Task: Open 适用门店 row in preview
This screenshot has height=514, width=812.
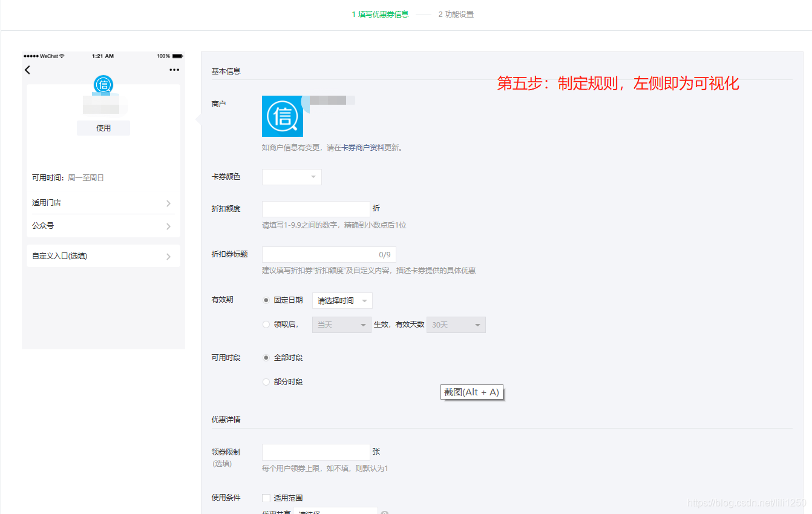Action: [103, 203]
